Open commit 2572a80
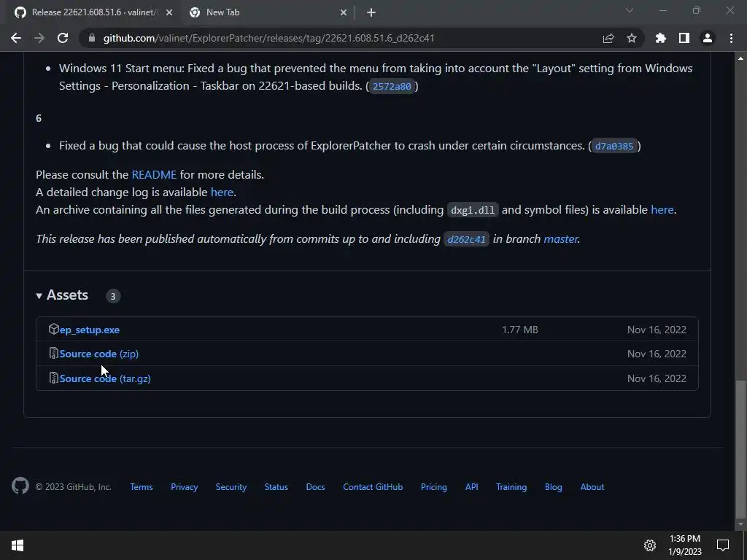Viewport: 747px width, 560px height. coord(392,86)
